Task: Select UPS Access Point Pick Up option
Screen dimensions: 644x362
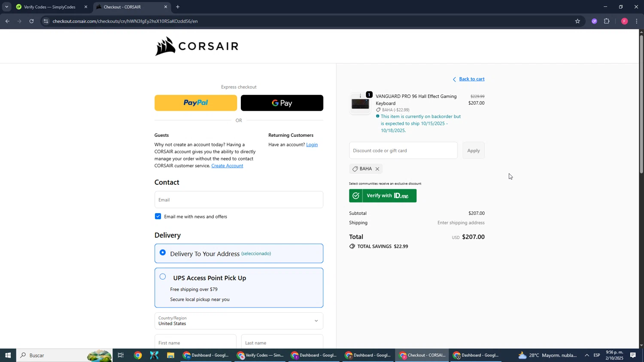Action: [x=239, y=288]
